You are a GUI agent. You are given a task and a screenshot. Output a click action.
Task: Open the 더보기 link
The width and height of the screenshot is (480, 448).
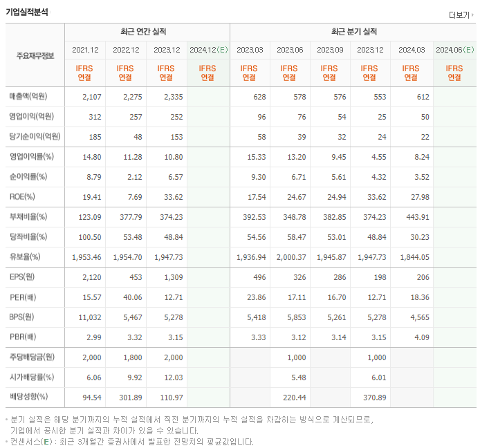pyautogui.click(x=461, y=15)
